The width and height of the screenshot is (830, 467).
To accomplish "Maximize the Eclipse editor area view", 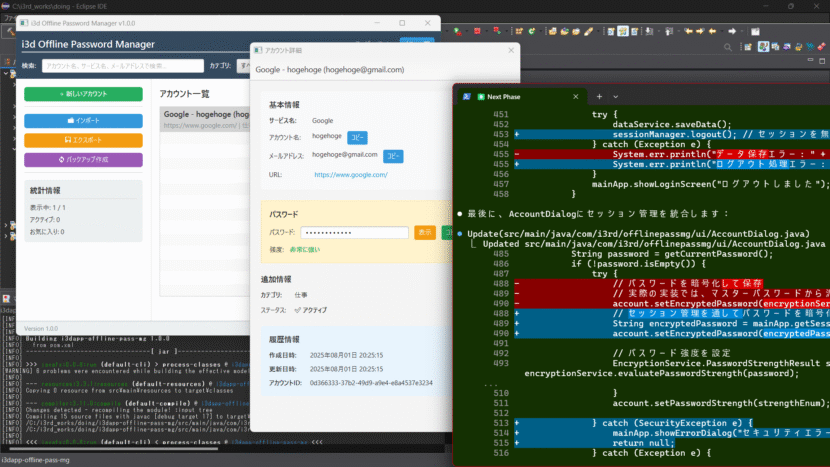I will [822, 60].
